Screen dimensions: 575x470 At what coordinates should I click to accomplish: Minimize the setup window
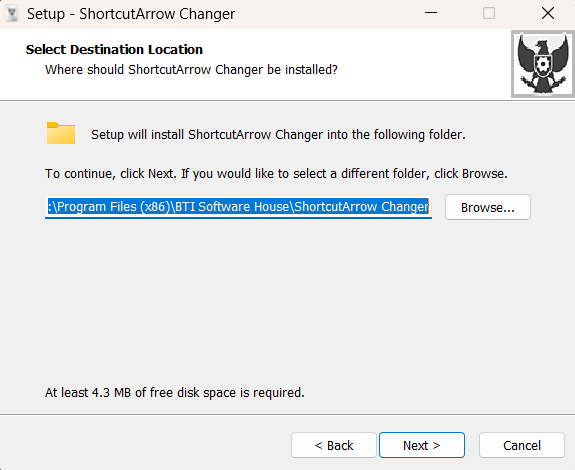(x=431, y=14)
